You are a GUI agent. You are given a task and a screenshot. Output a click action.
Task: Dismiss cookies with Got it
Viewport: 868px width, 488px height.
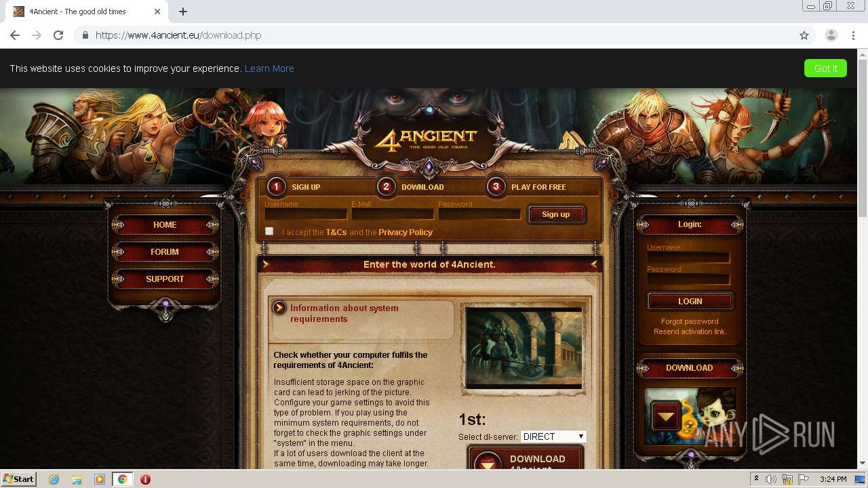coord(825,68)
